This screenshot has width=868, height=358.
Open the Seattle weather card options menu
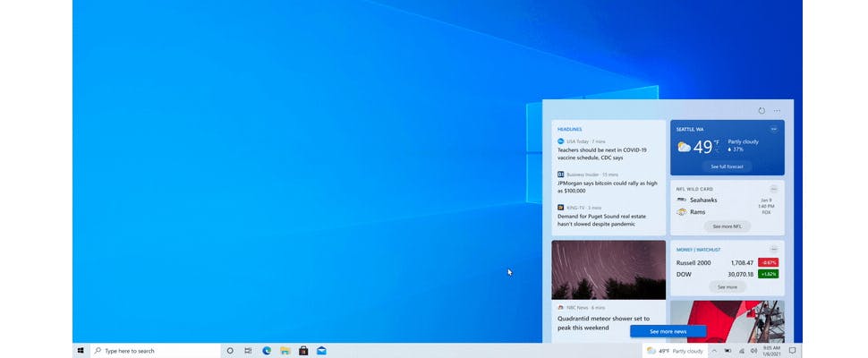(773, 129)
